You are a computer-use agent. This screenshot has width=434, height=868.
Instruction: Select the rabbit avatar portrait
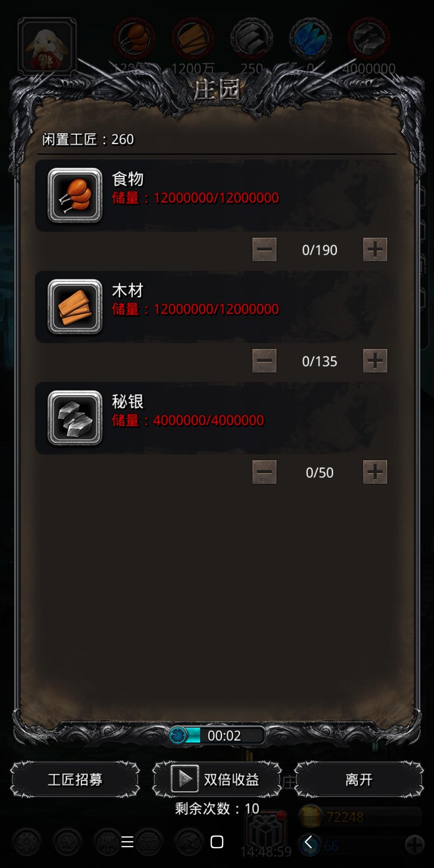tap(47, 46)
